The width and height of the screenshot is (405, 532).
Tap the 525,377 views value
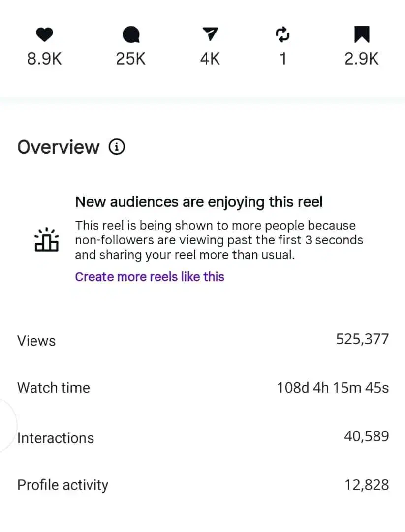coord(362,339)
